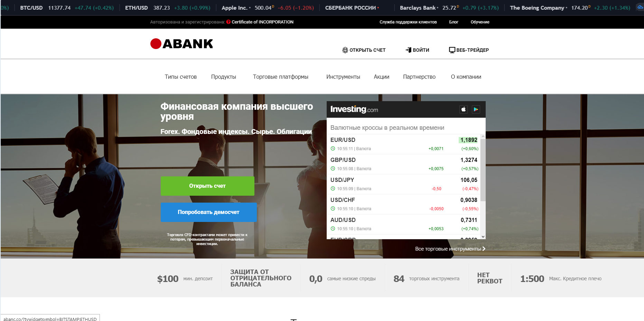This screenshot has height=321, width=644.
Task: Click the ВОЙТИ login link
Action: (417, 50)
